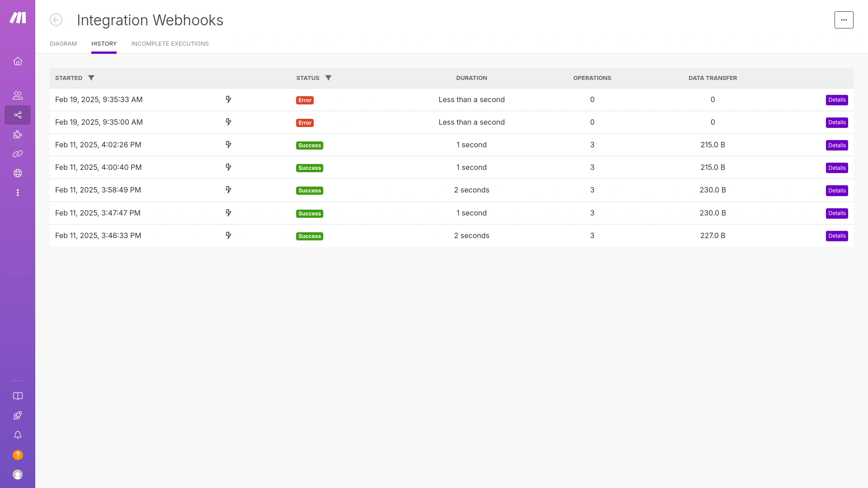Open More vertical dots in sidebar
Image resolution: width=868 pixels, height=488 pixels.
click(x=18, y=193)
